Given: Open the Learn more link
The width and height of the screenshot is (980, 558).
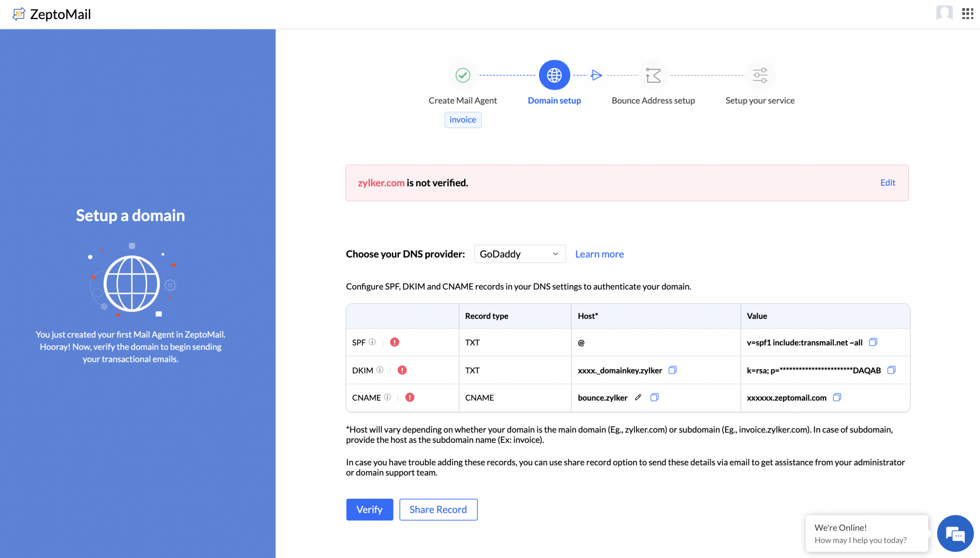Looking at the screenshot, I should tap(599, 254).
